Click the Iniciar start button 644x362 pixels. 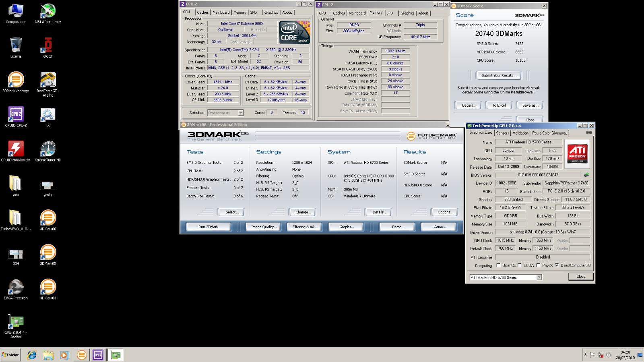pyautogui.click(x=10, y=355)
